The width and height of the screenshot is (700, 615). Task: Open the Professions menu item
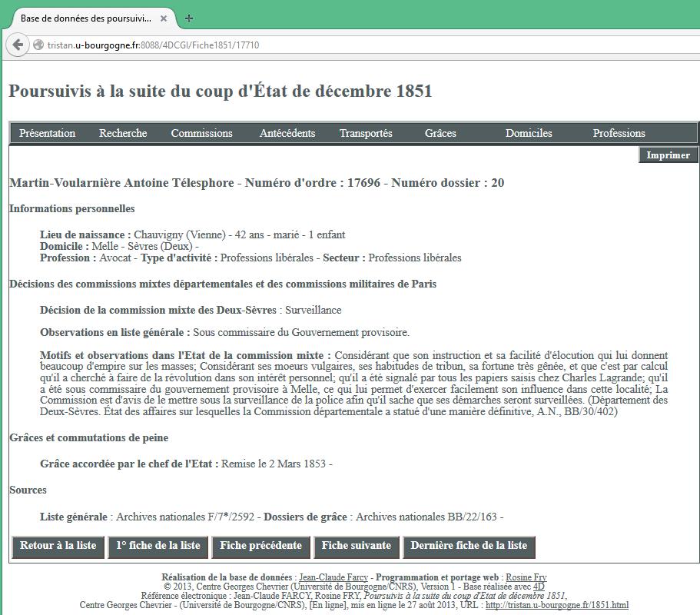tap(619, 133)
